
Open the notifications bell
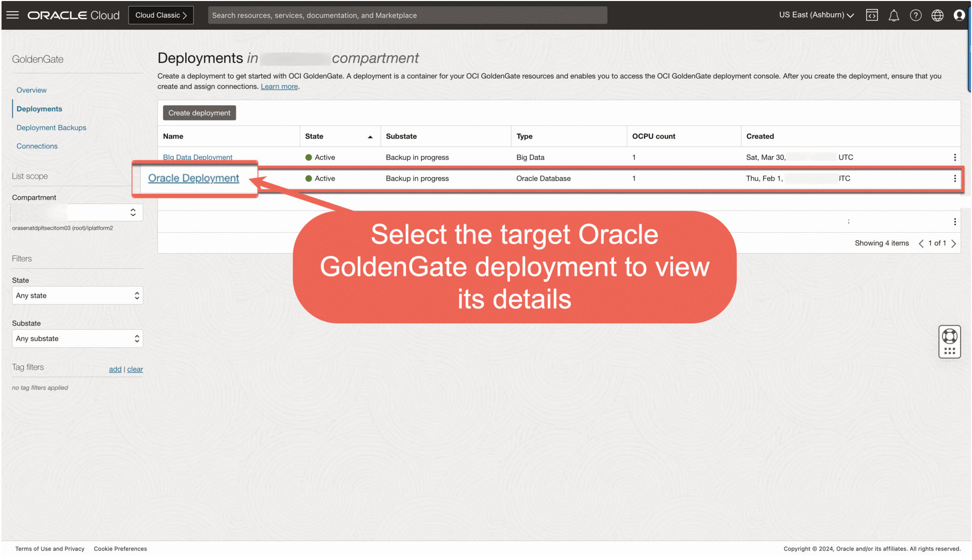coord(894,15)
